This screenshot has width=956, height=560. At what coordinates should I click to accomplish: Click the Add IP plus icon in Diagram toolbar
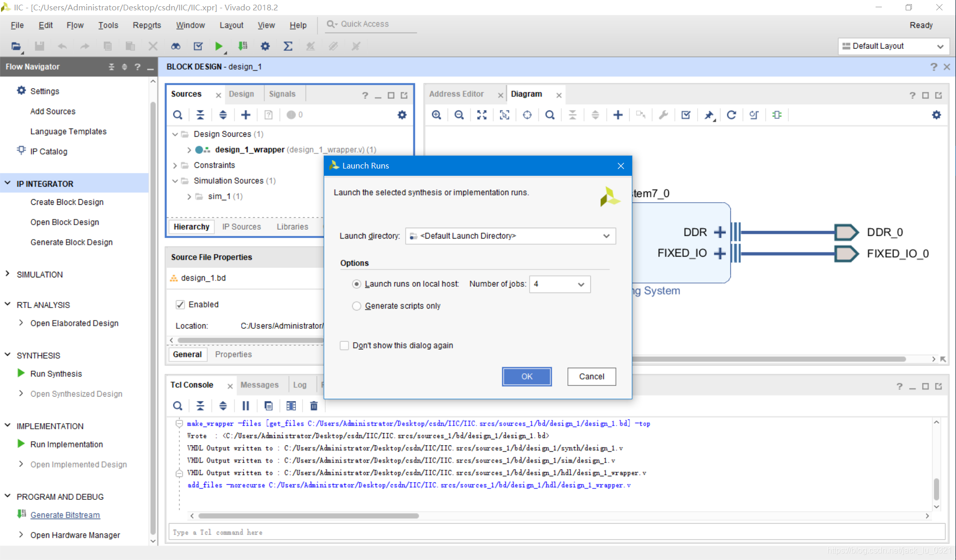point(618,115)
